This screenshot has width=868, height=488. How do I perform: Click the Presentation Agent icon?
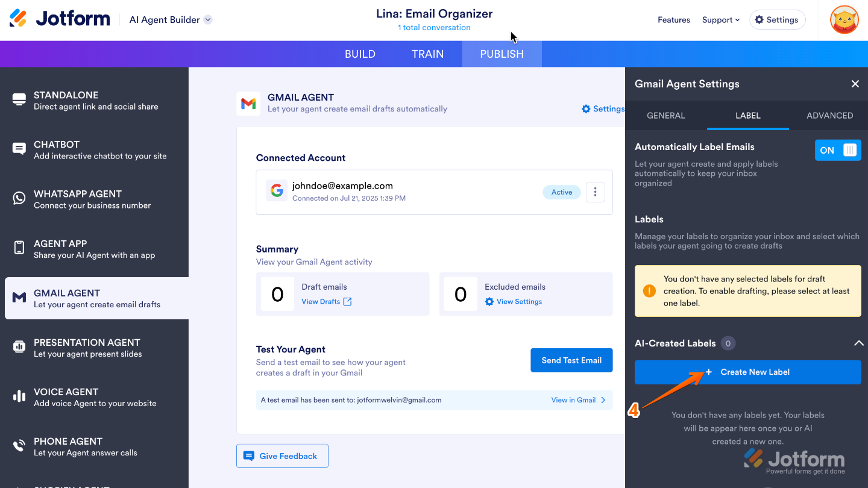pos(19,347)
